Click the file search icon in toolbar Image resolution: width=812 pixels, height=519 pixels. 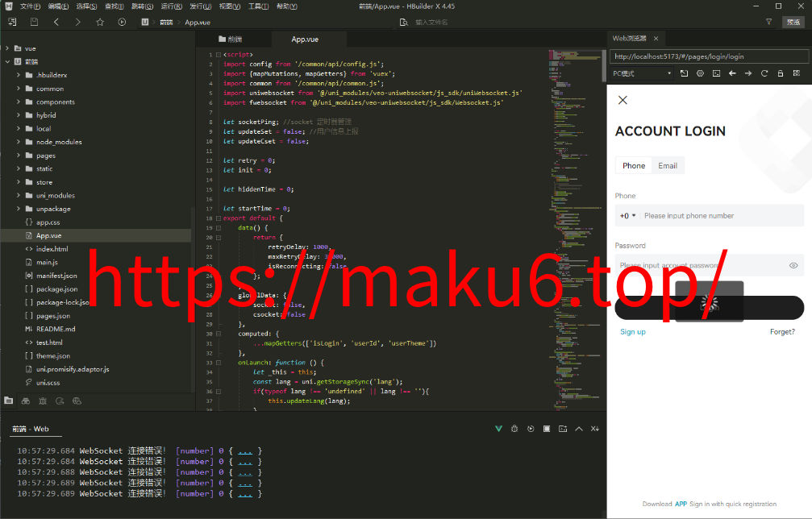404,22
